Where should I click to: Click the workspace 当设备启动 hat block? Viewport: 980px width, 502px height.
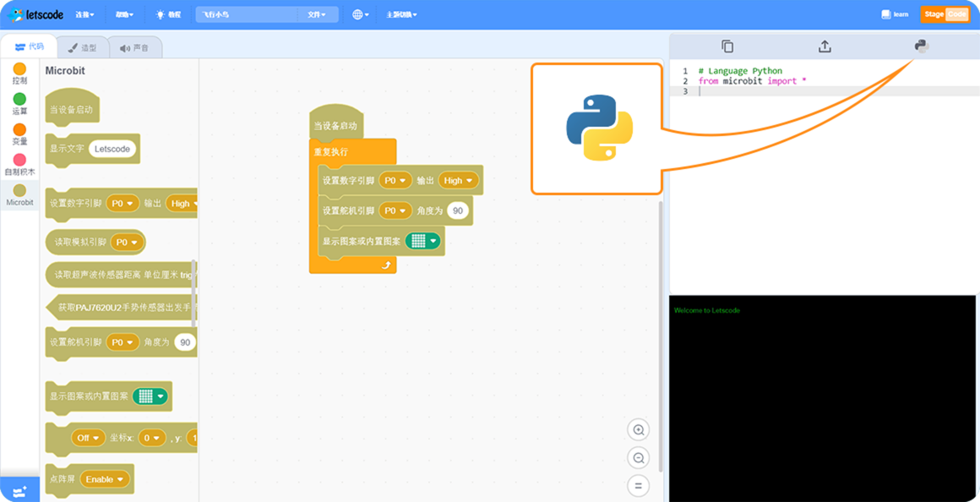pyautogui.click(x=336, y=123)
